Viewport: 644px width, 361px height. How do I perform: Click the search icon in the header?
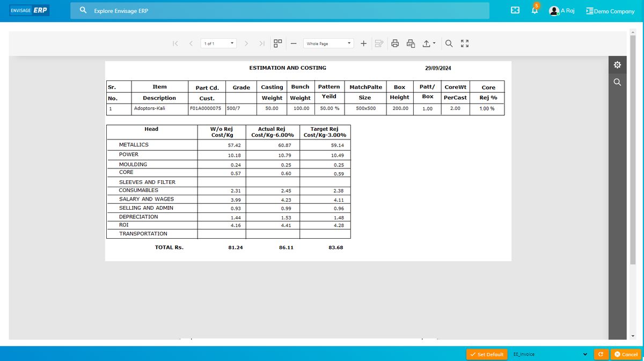click(x=83, y=10)
